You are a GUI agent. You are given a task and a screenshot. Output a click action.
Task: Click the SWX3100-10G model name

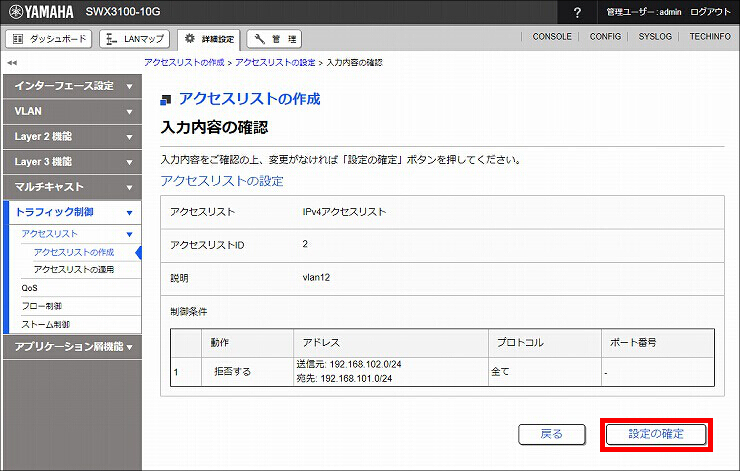pyautogui.click(x=123, y=11)
